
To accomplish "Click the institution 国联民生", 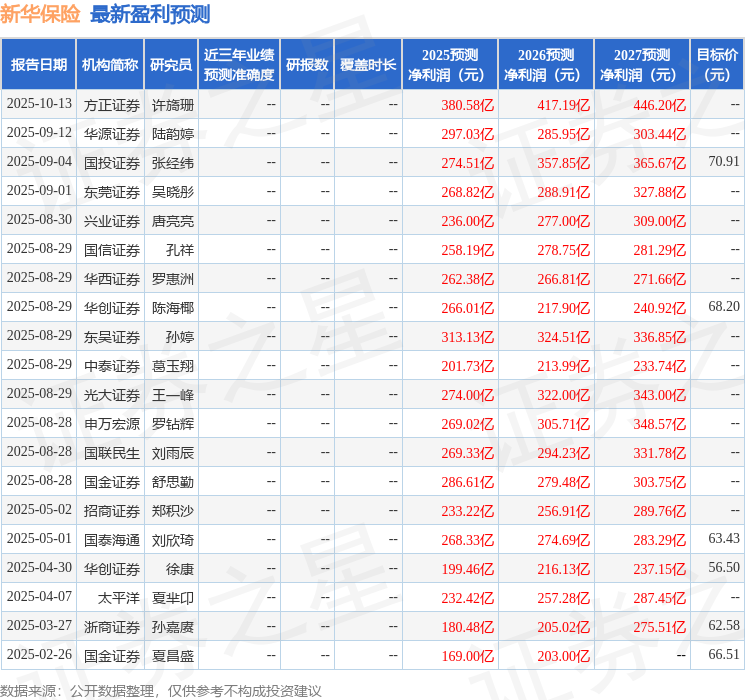I will 112,453.
